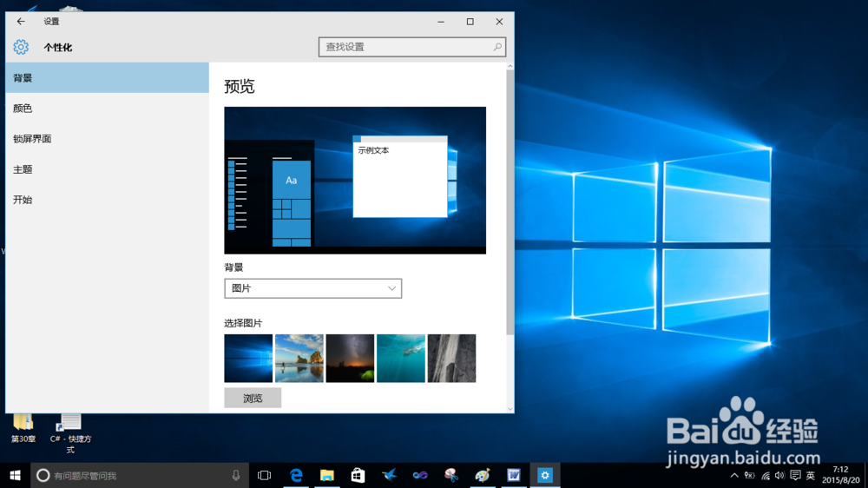Open the Windows Start button
Viewport: 868px width, 488px height.
15,475
